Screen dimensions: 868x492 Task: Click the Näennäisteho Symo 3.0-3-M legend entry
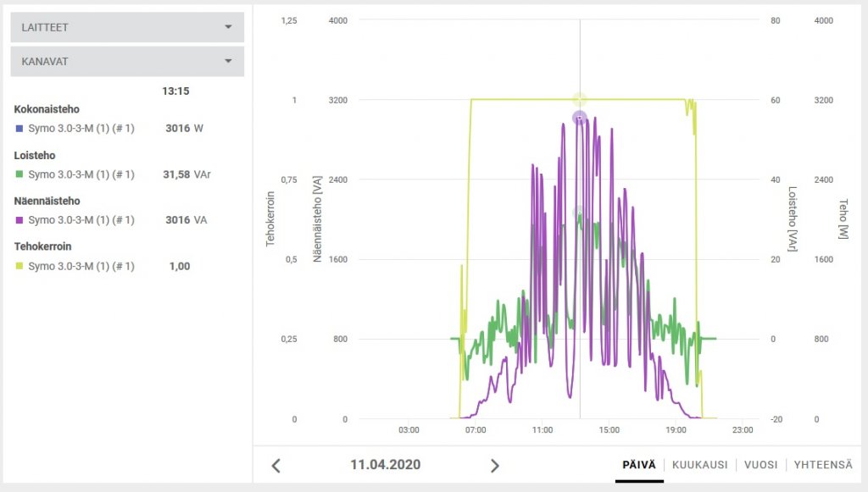point(81,220)
